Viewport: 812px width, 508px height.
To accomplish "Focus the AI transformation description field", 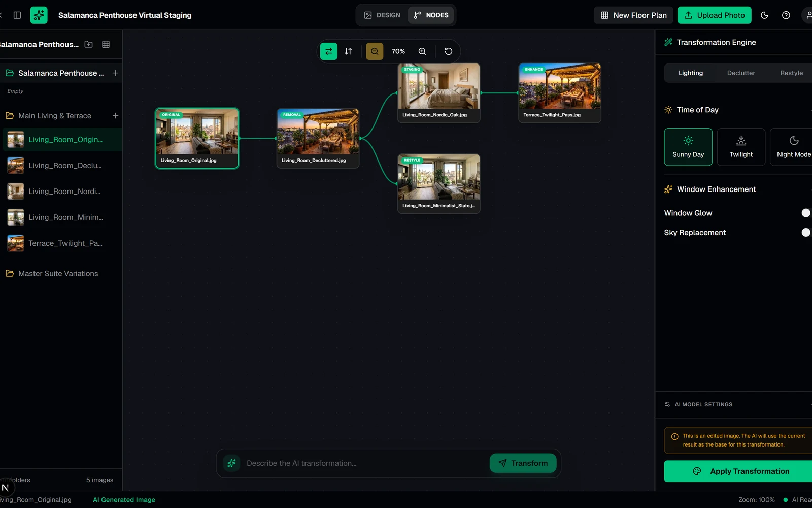I will [x=363, y=463].
